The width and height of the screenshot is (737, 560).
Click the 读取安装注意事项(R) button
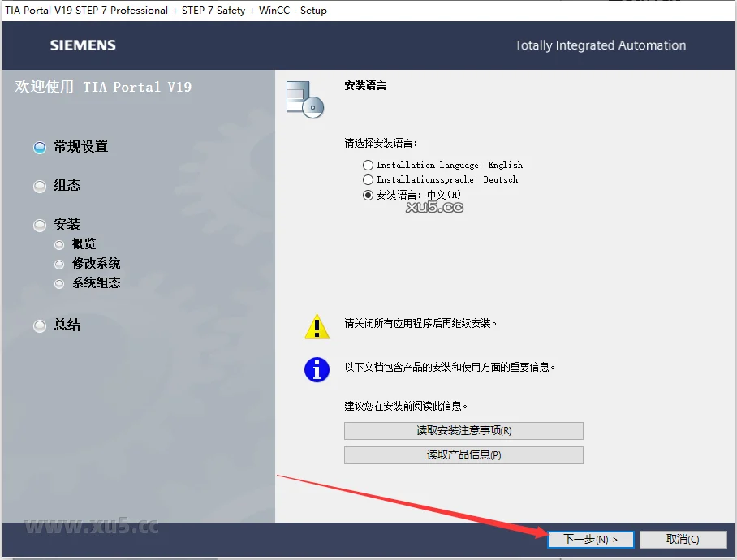(463, 430)
